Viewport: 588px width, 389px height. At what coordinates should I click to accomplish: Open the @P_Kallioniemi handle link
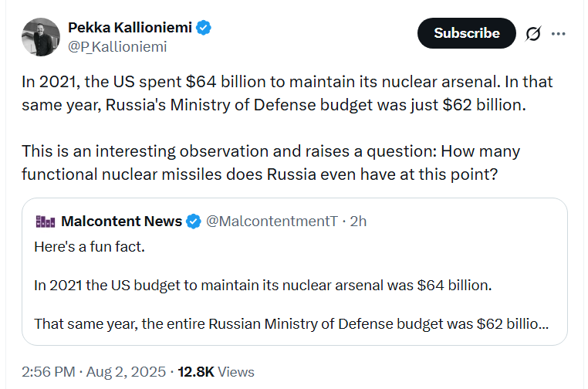tap(117, 47)
